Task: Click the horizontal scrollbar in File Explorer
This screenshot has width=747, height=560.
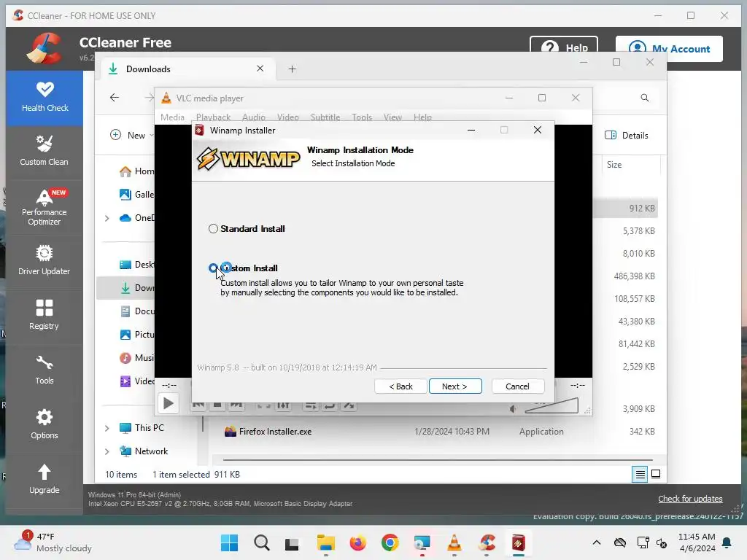Action: coord(438,460)
